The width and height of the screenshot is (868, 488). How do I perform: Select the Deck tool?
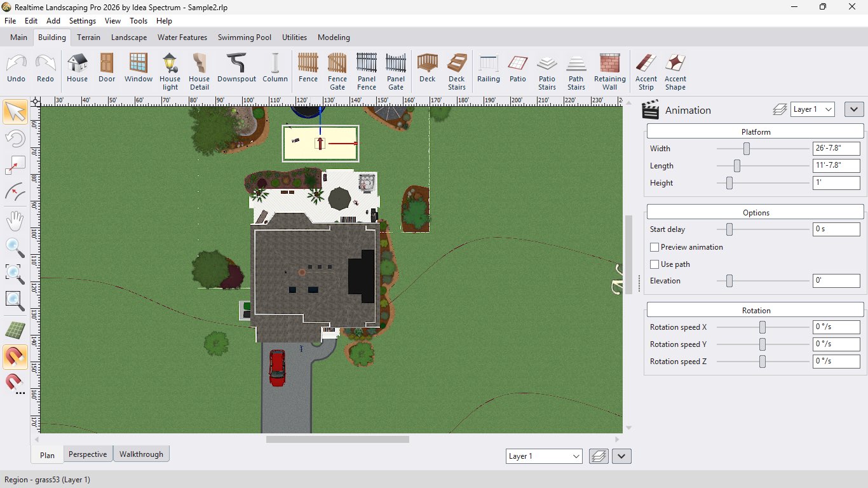[x=427, y=68]
